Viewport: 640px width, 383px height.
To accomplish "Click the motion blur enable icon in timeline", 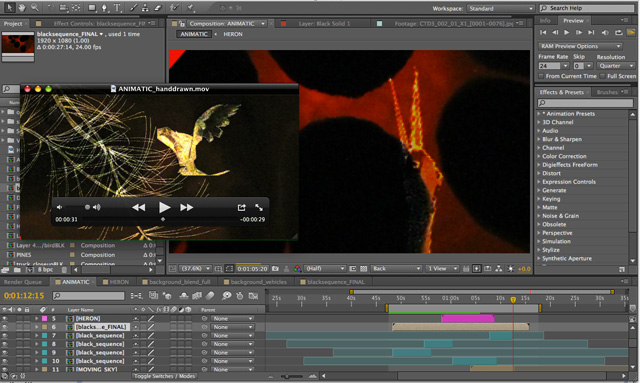I will tap(210, 295).
